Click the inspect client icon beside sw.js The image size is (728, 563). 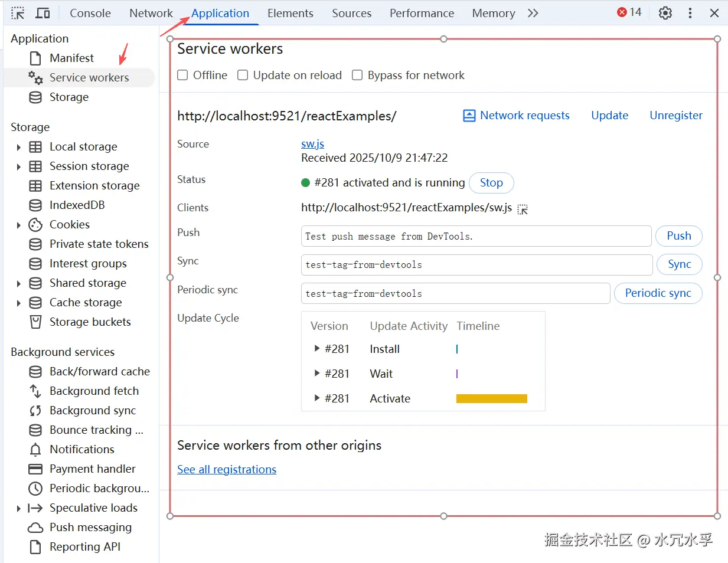[523, 209]
